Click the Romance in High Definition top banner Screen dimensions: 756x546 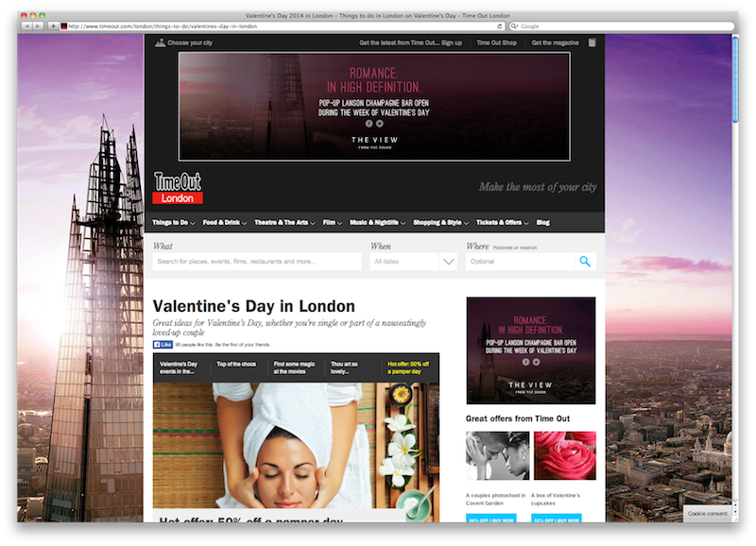click(x=374, y=107)
